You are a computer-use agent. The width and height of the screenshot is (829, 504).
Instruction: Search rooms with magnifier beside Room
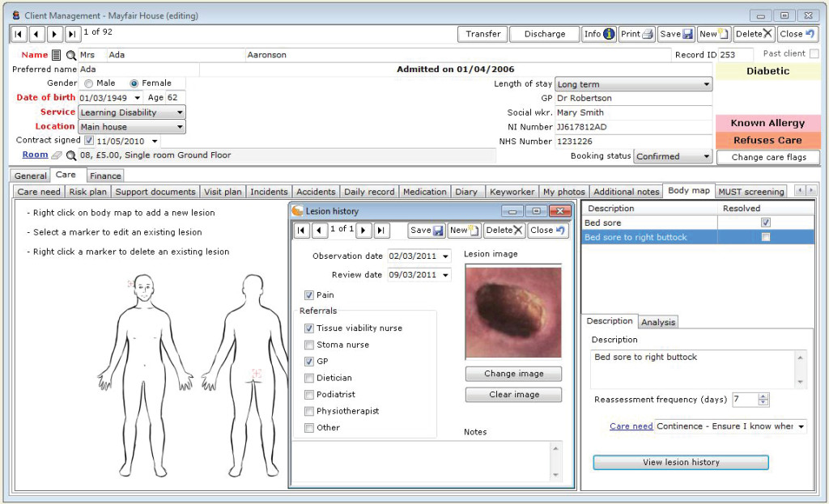[71, 155]
